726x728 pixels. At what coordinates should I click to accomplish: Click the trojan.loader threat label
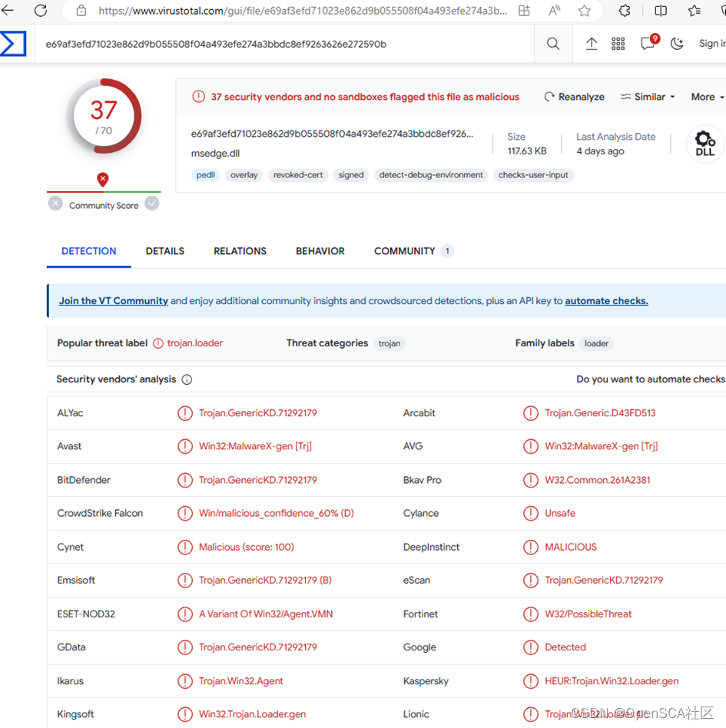[194, 343]
